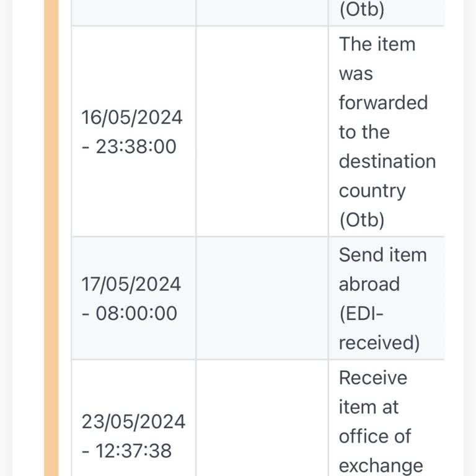The image size is (476, 476).
Task: Click the 17/05/2024 date text
Action: pos(131,284)
